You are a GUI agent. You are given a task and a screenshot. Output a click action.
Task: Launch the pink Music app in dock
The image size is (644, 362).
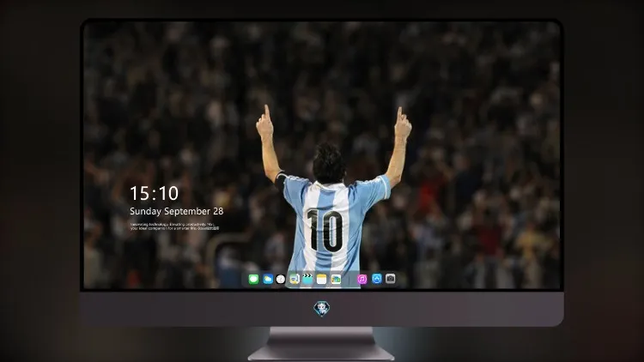(x=361, y=279)
